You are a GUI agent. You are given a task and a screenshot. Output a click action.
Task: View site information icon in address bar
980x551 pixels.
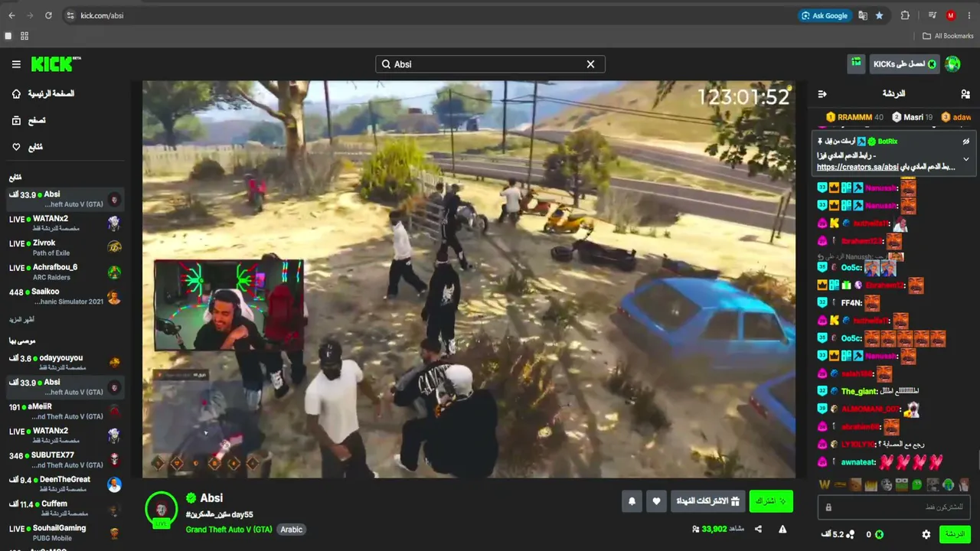coord(70,15)
